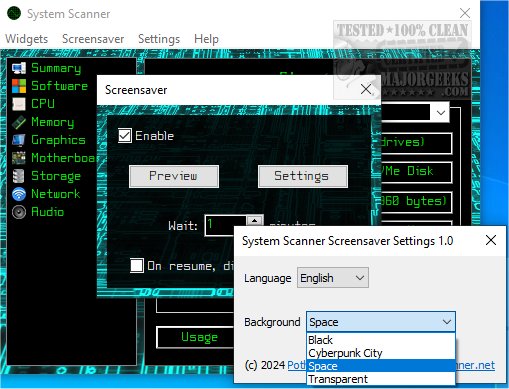Collapse the Background Space combo box

[381, 322]
